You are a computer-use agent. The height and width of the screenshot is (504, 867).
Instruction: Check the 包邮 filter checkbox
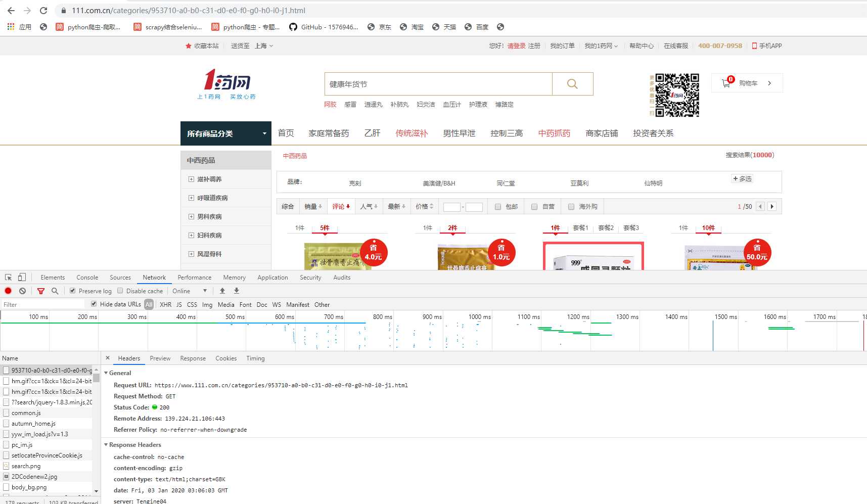pos(498,207)
